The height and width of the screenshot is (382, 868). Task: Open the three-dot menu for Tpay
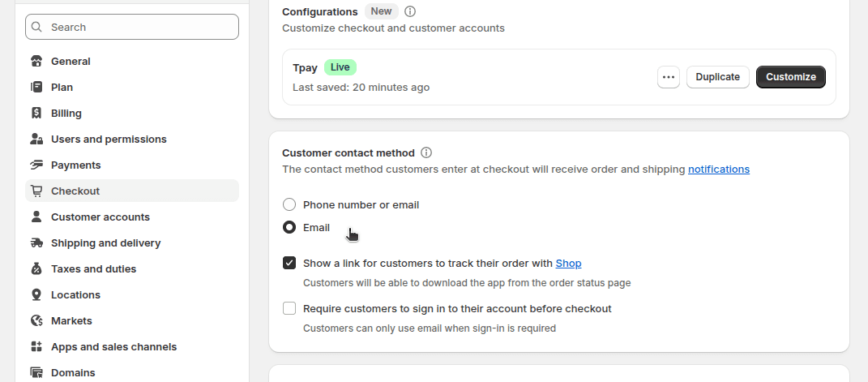669,77
